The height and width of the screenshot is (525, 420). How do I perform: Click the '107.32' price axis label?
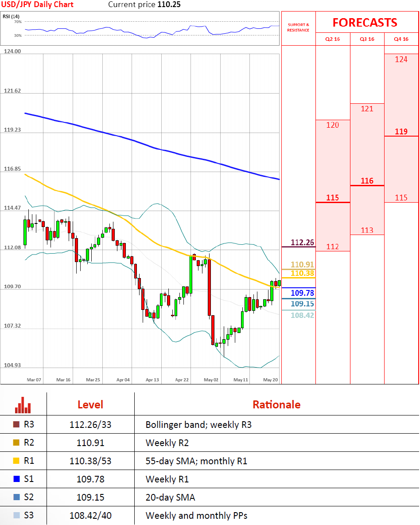point(12,326)
